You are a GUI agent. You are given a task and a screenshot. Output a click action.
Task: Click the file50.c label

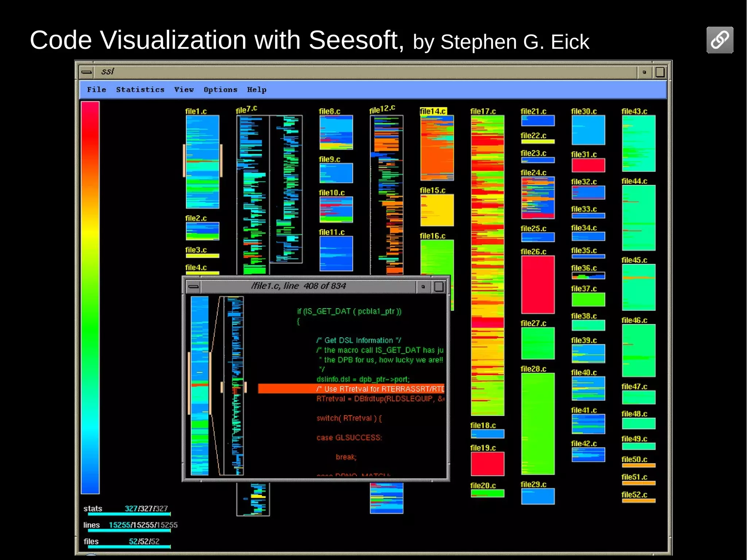[x=634, y=459]
